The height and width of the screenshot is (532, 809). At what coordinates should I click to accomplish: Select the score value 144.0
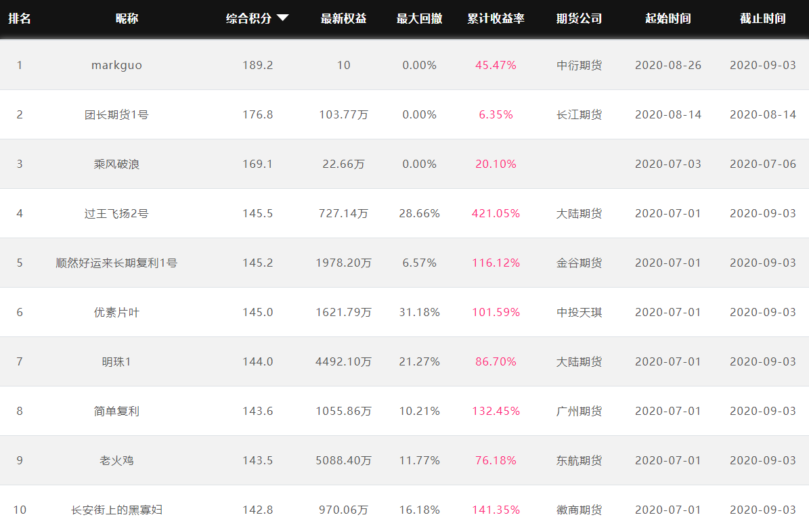pos(257,361)
